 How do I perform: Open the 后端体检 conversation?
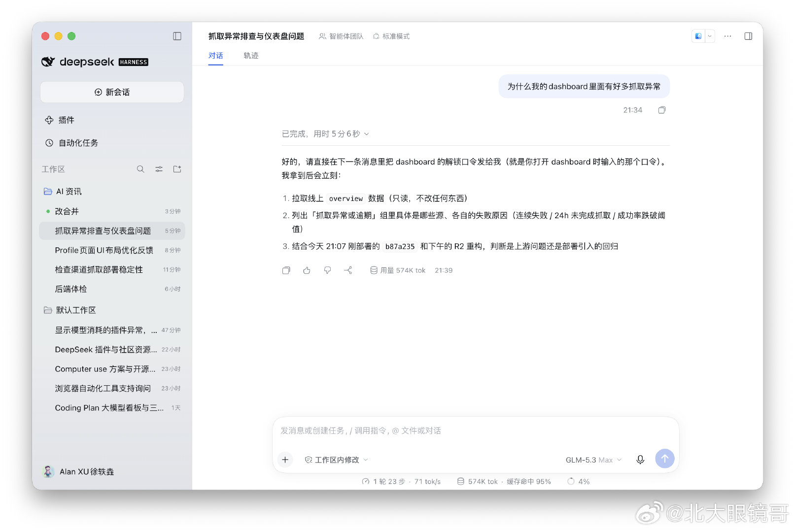coord(112,289)
